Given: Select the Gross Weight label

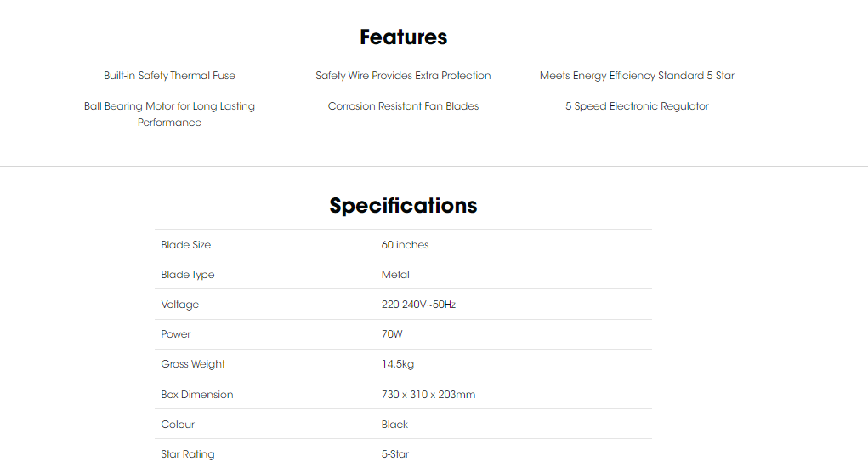Looking at the screenshot, I should (193, 364).
